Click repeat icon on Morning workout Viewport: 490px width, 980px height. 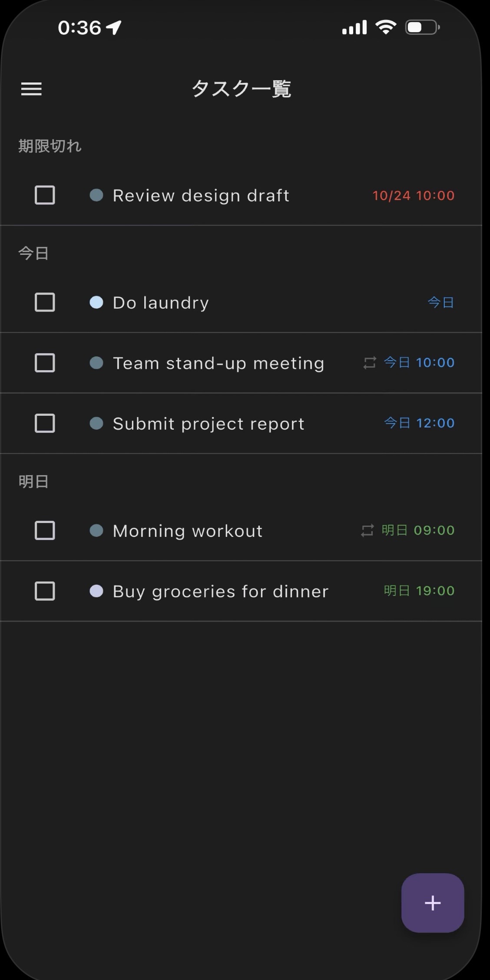click(367, 530)
